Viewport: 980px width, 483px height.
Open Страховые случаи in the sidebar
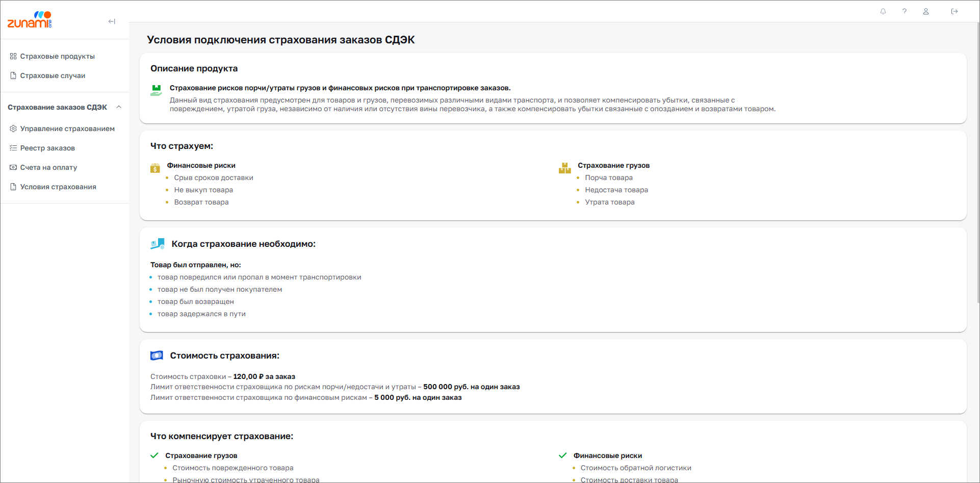[x=52, y=75]
